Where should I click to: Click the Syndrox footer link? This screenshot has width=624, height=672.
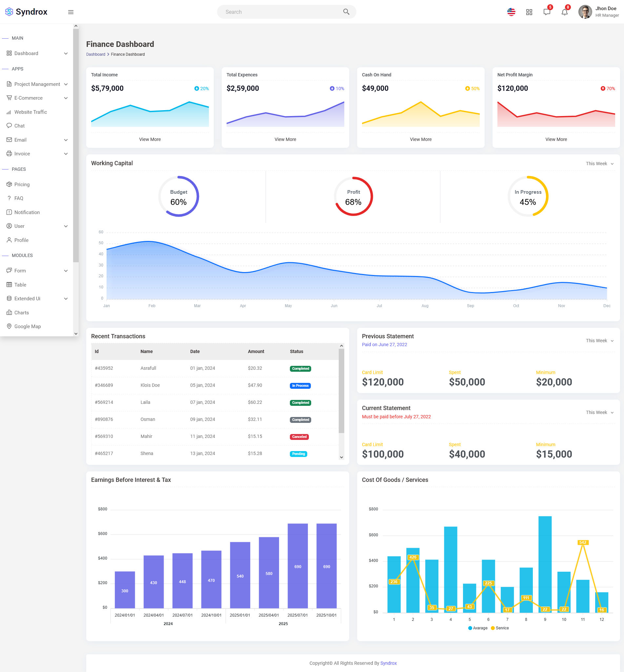(388, 663)
